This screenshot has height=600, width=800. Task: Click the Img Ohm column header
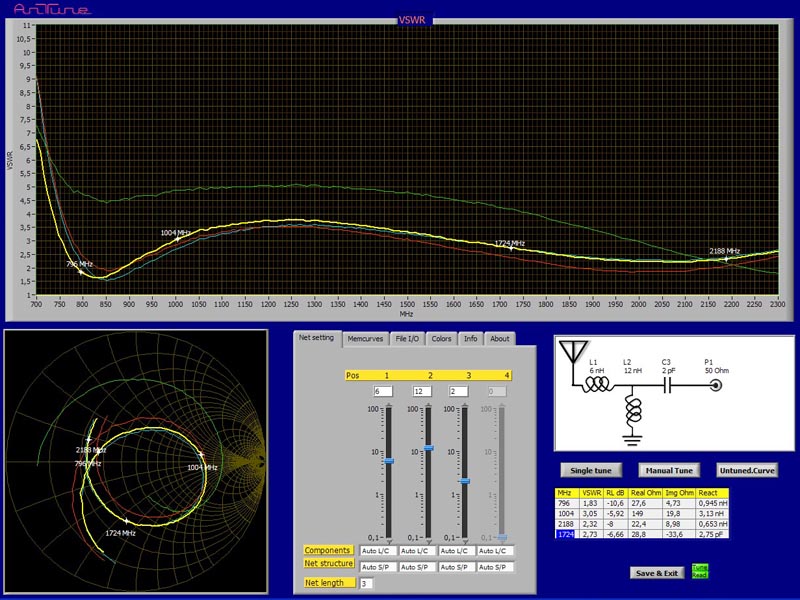click(x=679, y=493)
